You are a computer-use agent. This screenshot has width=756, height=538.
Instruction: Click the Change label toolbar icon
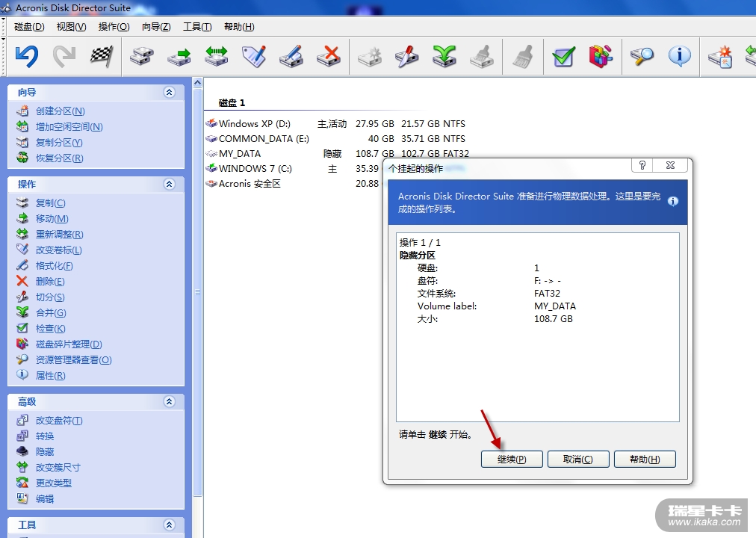(254, 56)
